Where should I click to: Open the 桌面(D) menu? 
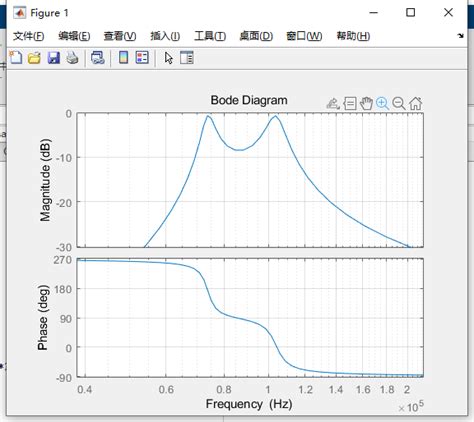pyautogui.click(x=256, y=36)
